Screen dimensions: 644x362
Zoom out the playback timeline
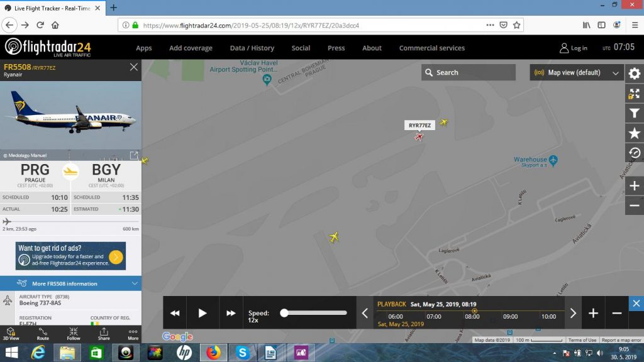pos(616,313)
